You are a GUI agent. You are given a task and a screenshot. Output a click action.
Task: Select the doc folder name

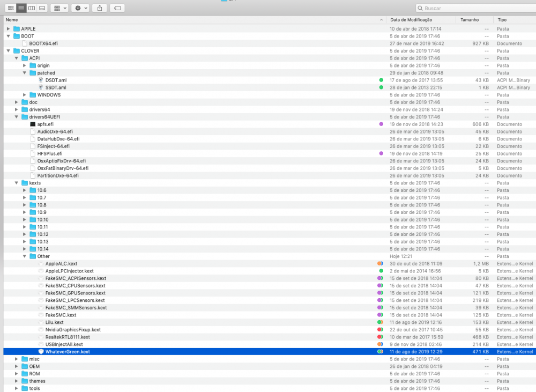33,102
